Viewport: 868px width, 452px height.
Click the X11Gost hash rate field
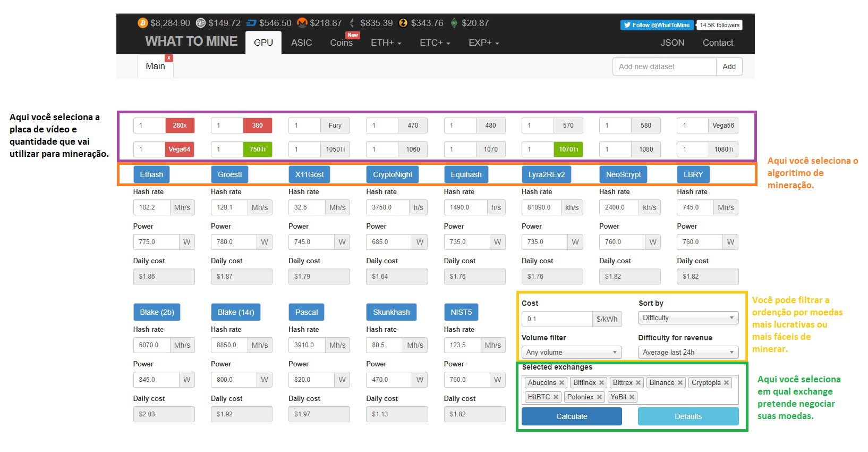tap(307, 207)
